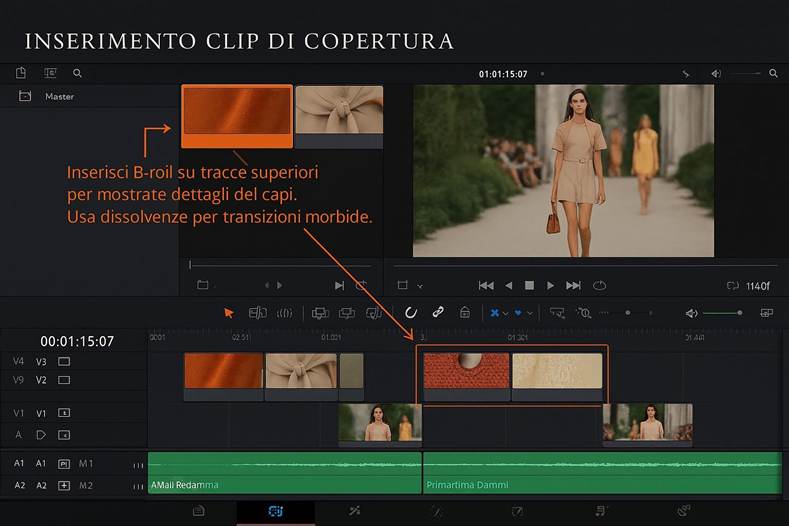Adjust the timeline zoom slider
Viewport: 789px width, 526px height.
pos(627,313)
